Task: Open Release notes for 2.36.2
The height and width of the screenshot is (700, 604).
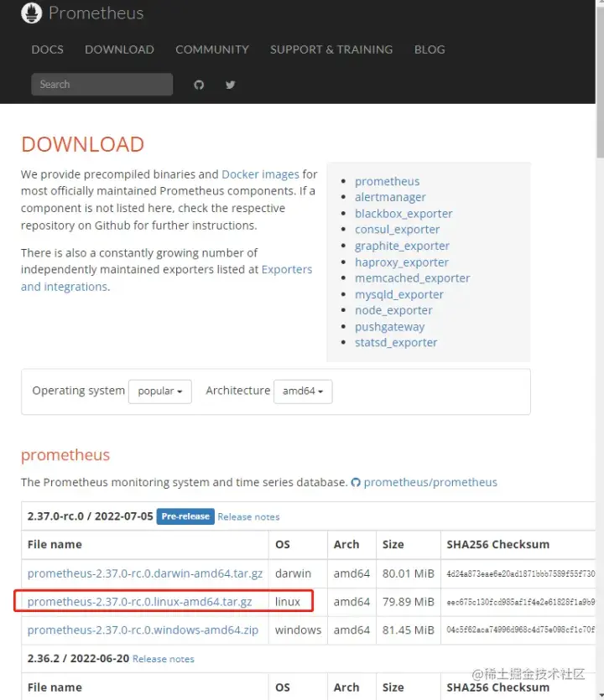Action: coord(163,659)
